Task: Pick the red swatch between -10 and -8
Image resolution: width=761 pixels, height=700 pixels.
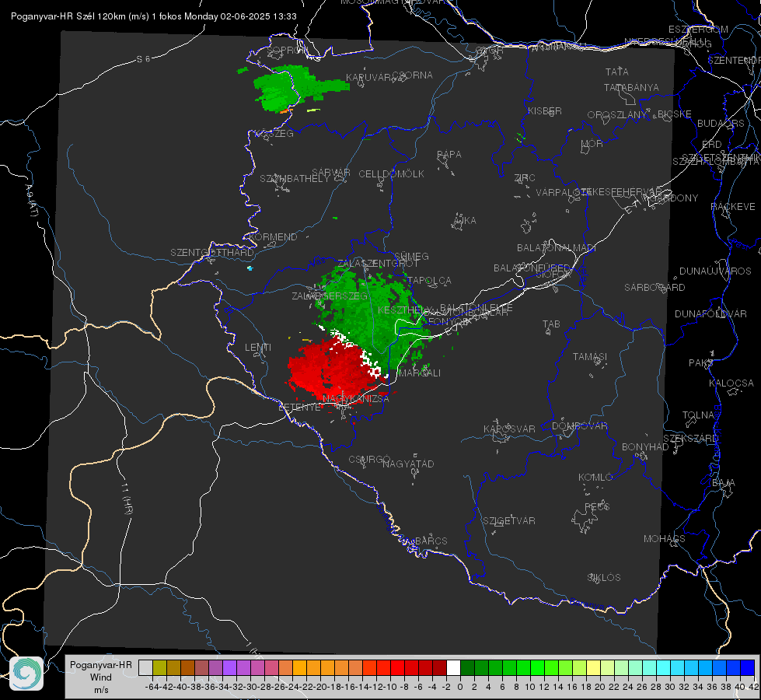Action: click(x=397, y=668)
